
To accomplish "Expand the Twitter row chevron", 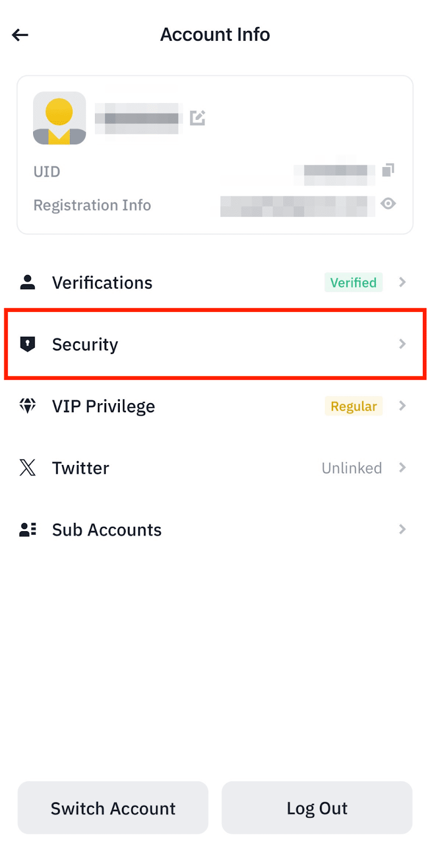I will [x=402, y=468].
